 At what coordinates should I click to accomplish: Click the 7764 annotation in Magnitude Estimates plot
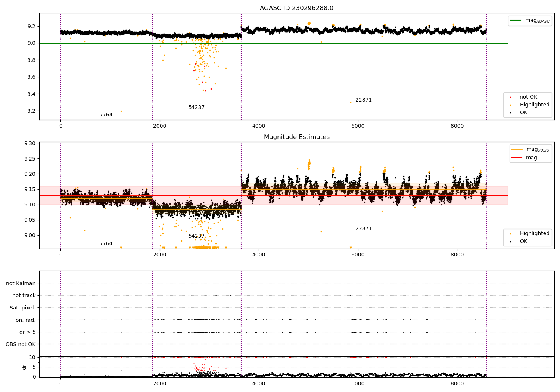[x=106, y=244]
